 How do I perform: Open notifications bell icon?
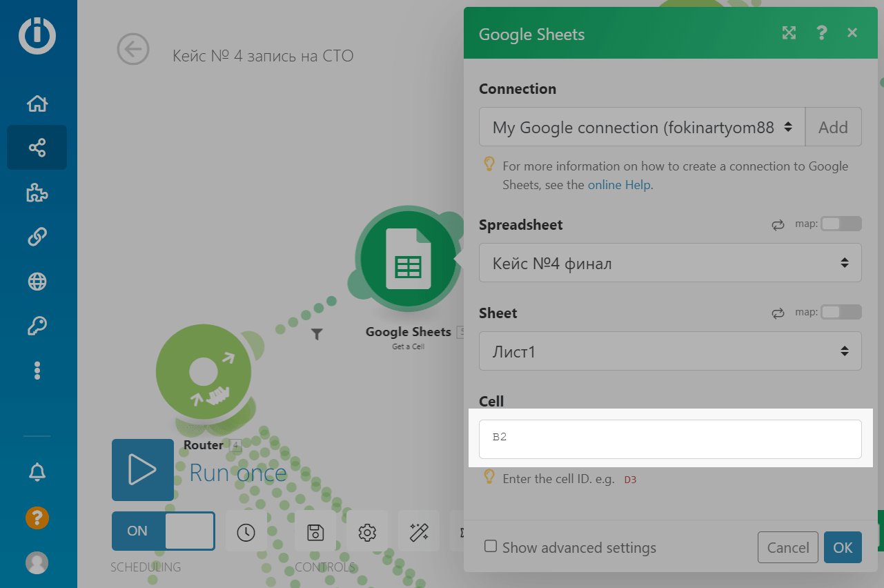(37, 472)
